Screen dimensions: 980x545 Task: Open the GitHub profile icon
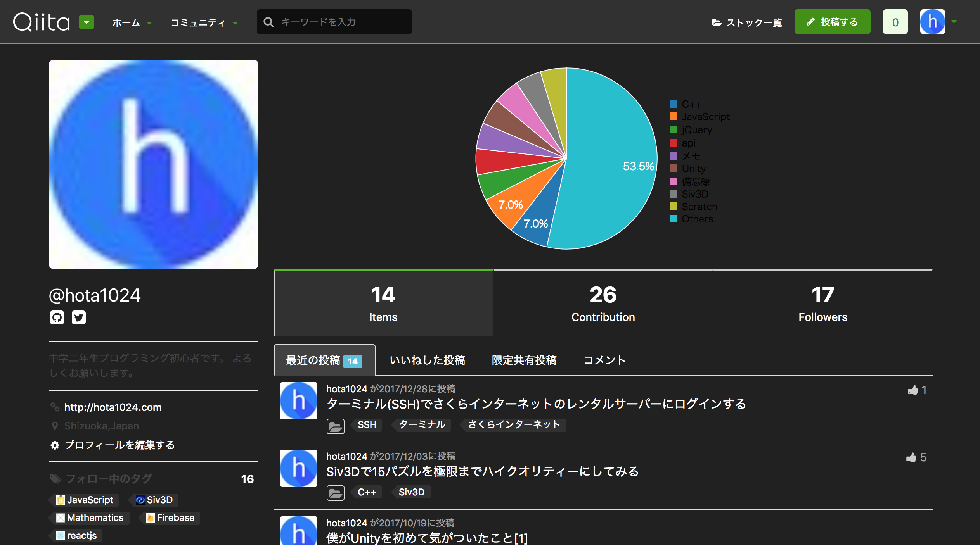click(x=57, y=317)
